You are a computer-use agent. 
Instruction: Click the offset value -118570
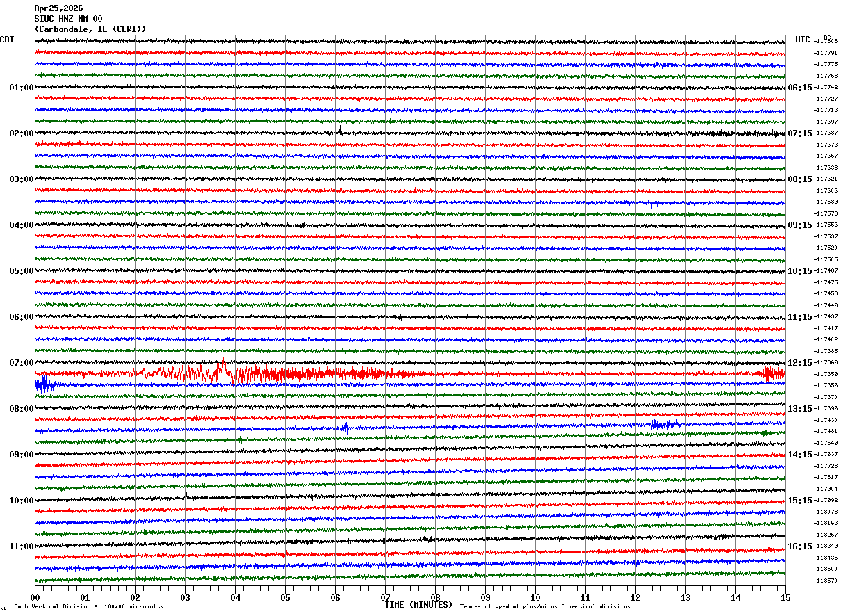pos(826,581)
